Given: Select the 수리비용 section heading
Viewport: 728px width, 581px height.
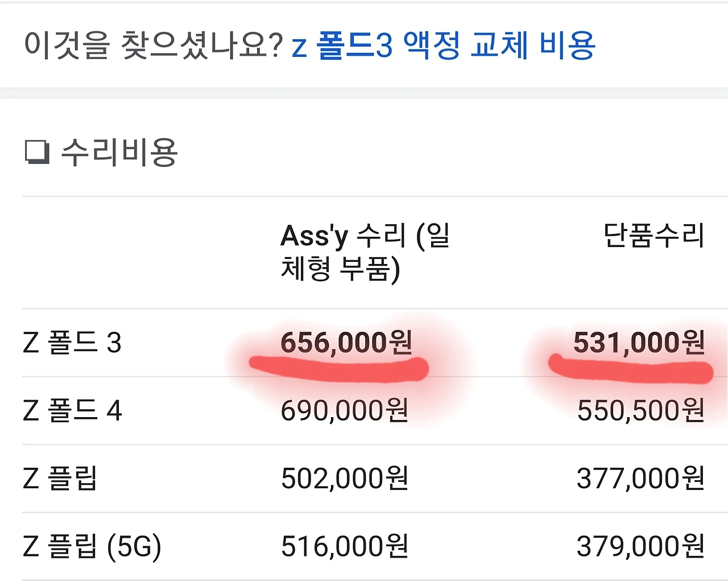Looking at the screenshot, I should (x=119, y=152).
